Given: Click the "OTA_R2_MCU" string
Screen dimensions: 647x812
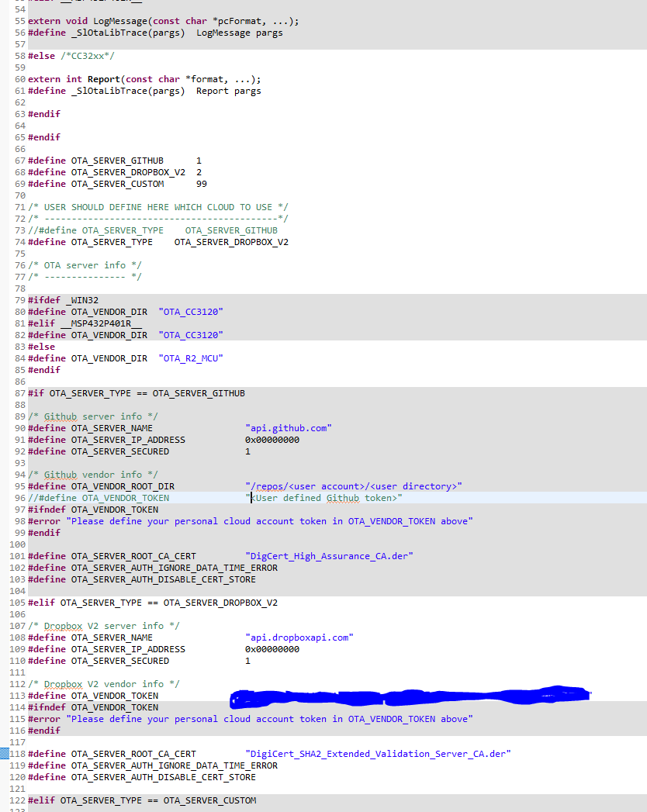Looking at the screenshot, I should 191,358.
